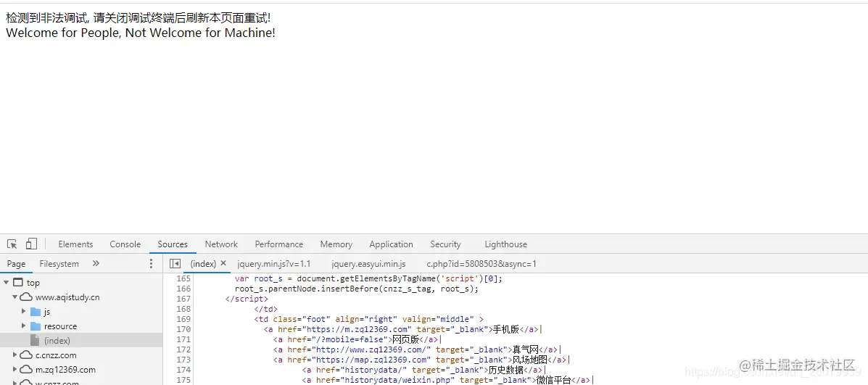868x385 pixels.
Task: Open the Lighthouse tab
Action: click(506, 244)
